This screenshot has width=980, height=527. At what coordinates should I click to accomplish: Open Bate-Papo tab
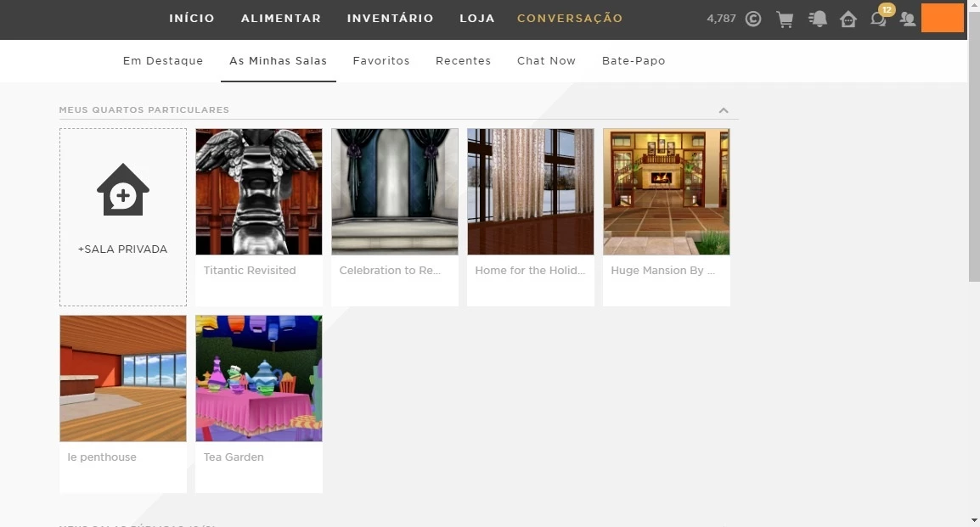pos(634,61)
